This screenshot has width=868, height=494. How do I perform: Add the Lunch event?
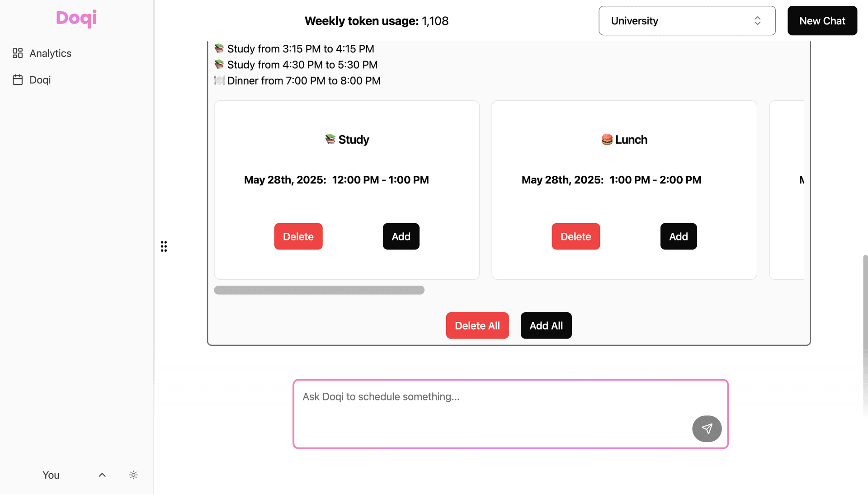678,236
